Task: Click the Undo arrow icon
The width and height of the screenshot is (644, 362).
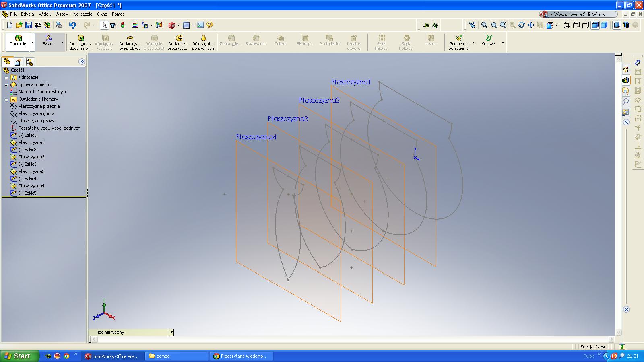Action: tap(72, 25)
